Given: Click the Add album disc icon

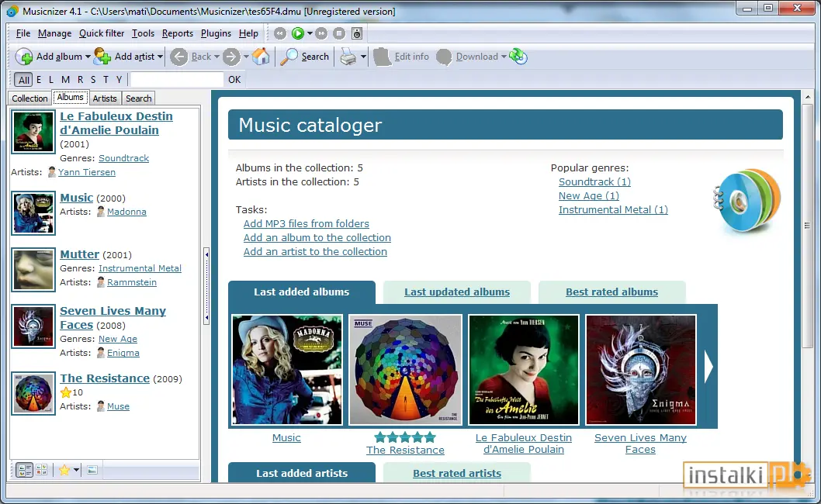Looking at the screenshot, I should [24, 57].
